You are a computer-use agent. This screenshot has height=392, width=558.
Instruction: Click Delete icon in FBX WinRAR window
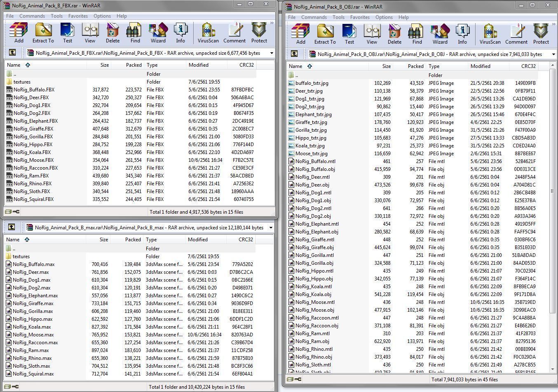coord(113,33)
